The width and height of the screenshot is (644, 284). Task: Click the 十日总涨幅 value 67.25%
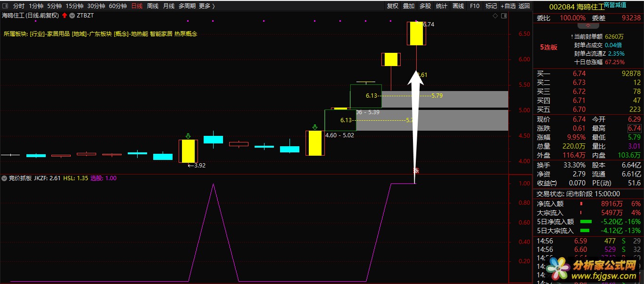[615, 62]
